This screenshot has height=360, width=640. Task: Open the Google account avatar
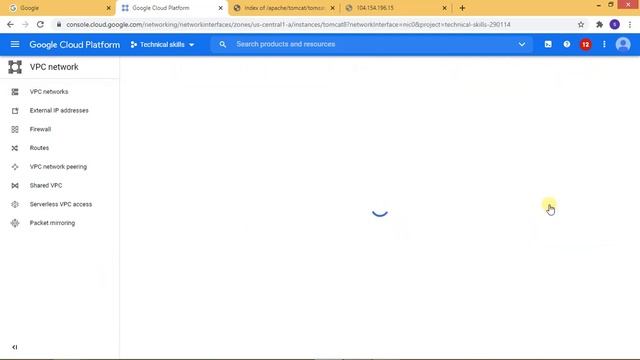(x=623, y=44)
